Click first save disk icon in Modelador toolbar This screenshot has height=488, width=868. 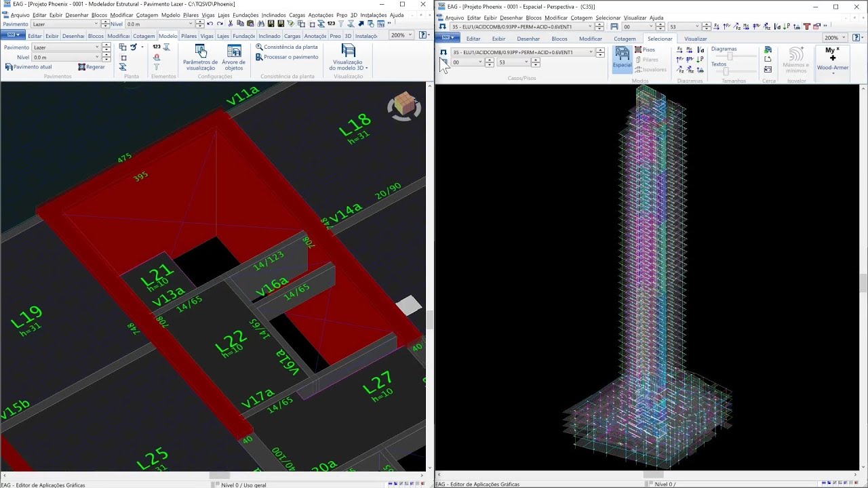[271, 24]
